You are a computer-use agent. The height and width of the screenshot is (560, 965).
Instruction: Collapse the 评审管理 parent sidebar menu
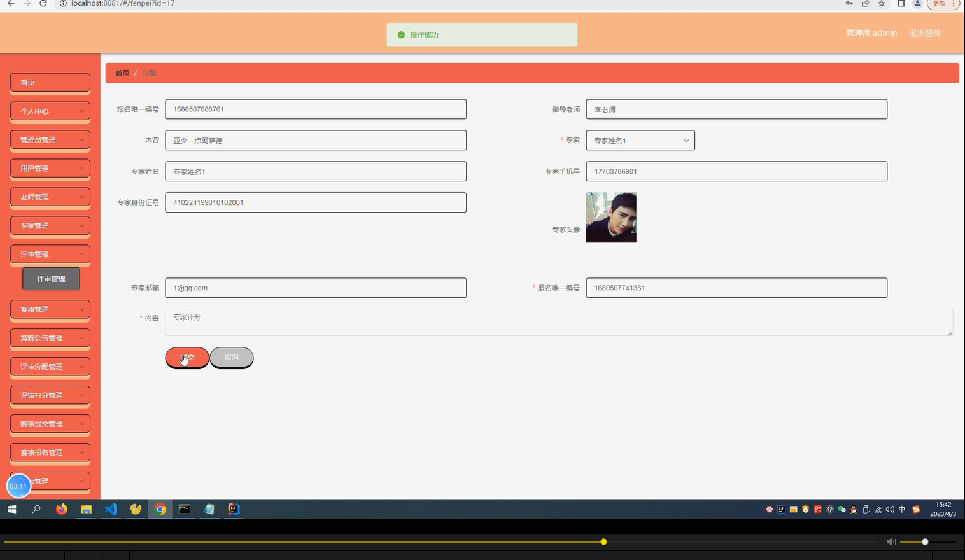[50, 254]
